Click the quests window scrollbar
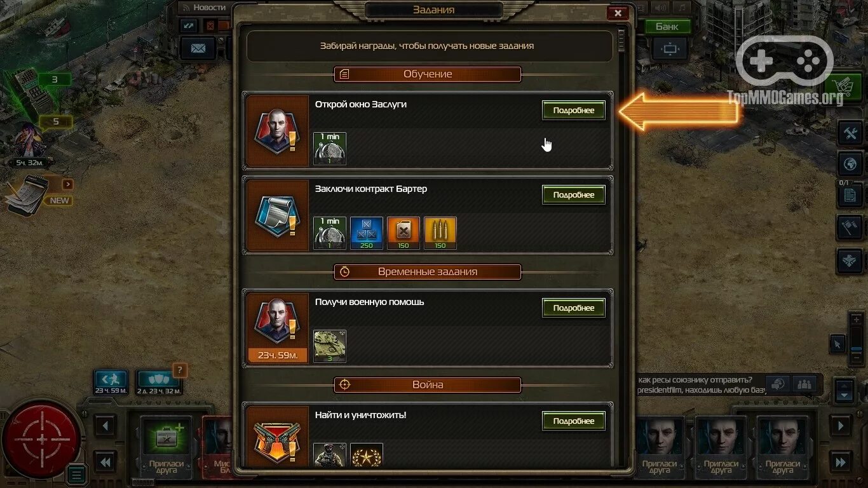 (x=621, y=40)
